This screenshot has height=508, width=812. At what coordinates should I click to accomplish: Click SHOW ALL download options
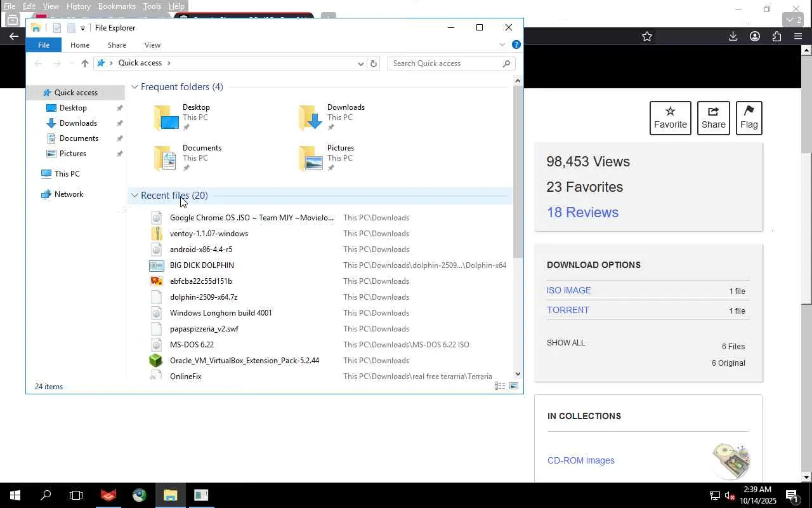click(566, 343)
